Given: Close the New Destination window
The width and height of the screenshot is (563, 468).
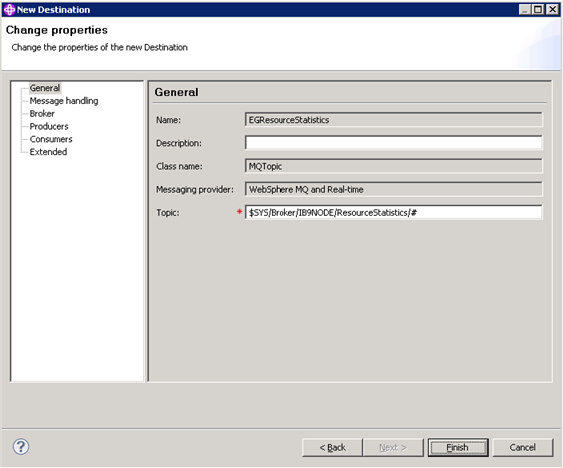Looking at the screenshot, I should coord(552,9).
